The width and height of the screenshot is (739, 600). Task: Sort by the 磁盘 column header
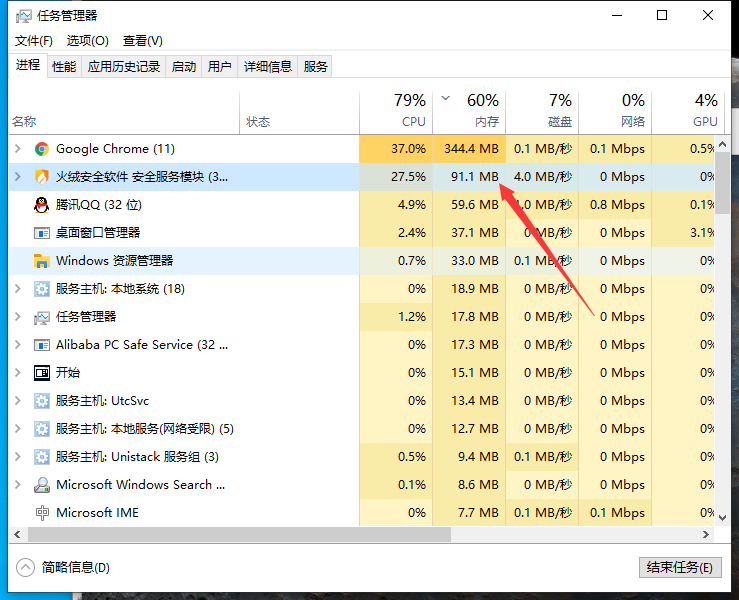542,113
